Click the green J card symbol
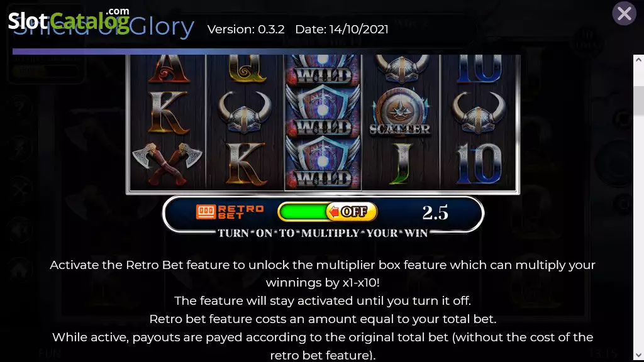Viewport: 644px width, 362px height. pyautogui.click(x=401, y=163)
